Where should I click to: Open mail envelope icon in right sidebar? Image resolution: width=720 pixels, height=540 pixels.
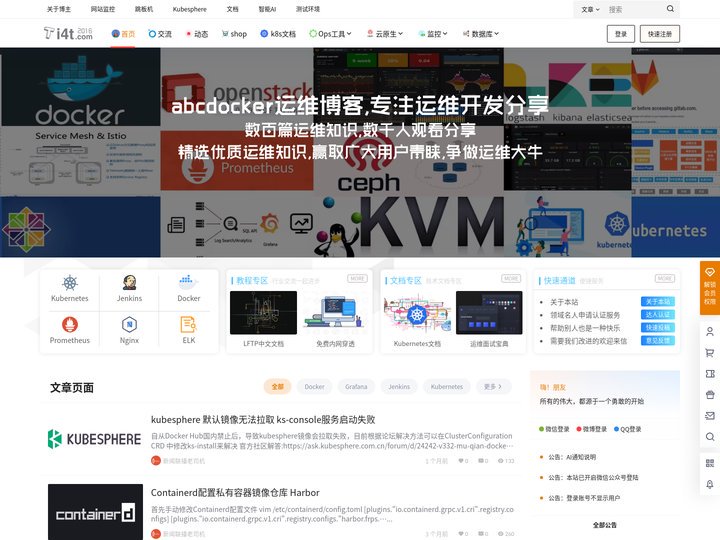tap(710, 416)
